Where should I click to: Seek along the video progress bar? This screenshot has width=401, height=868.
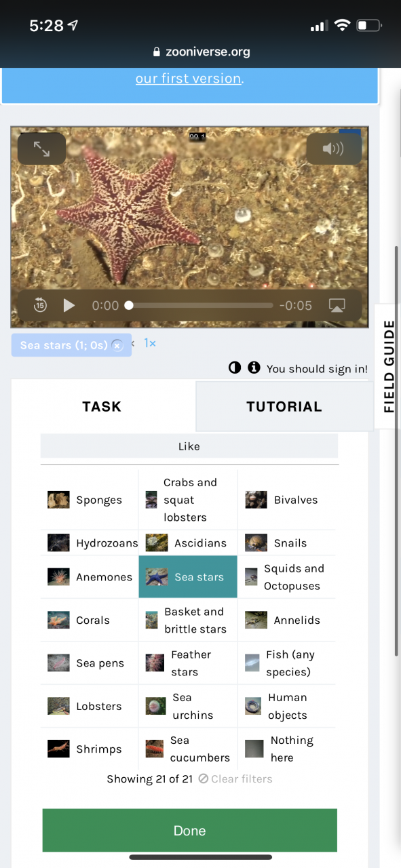(x=201, y=306)
